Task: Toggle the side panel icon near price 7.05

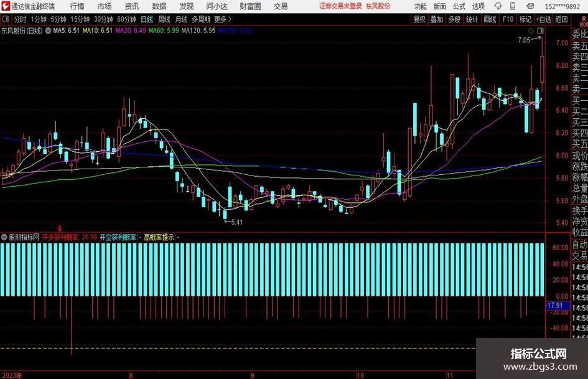Action: 540,30
